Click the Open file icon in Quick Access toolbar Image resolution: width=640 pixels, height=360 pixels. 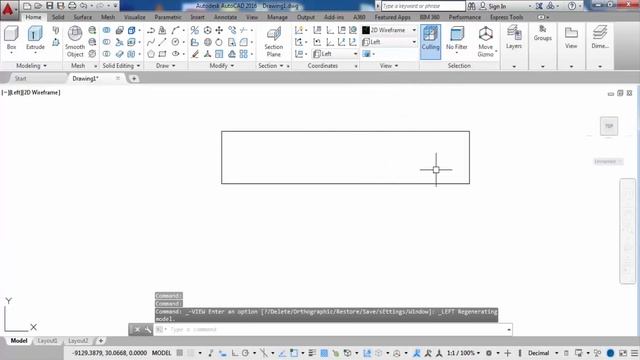(x=38, y=6)
